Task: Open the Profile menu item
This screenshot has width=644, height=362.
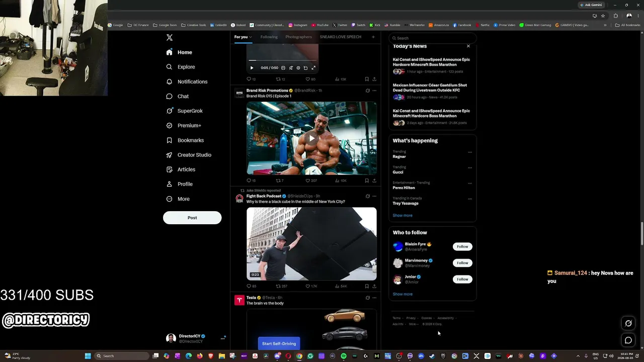Action: point(180,184)
